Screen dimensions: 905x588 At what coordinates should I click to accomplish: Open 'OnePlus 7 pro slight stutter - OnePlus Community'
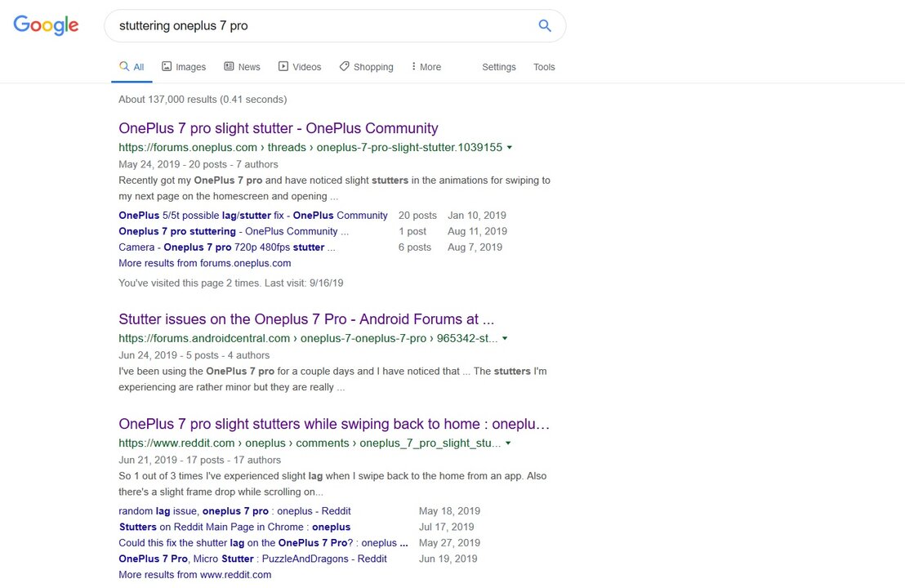pyautogui.click(x=279, y=128)
